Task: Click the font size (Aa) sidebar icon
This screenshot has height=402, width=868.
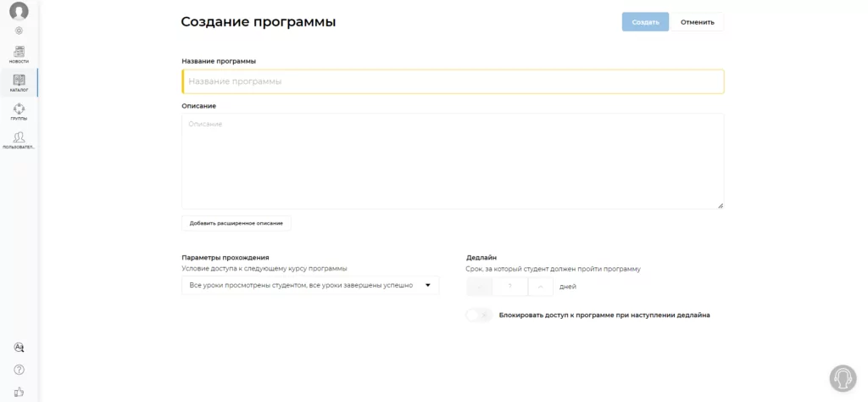Action: (x=19, y=347)
